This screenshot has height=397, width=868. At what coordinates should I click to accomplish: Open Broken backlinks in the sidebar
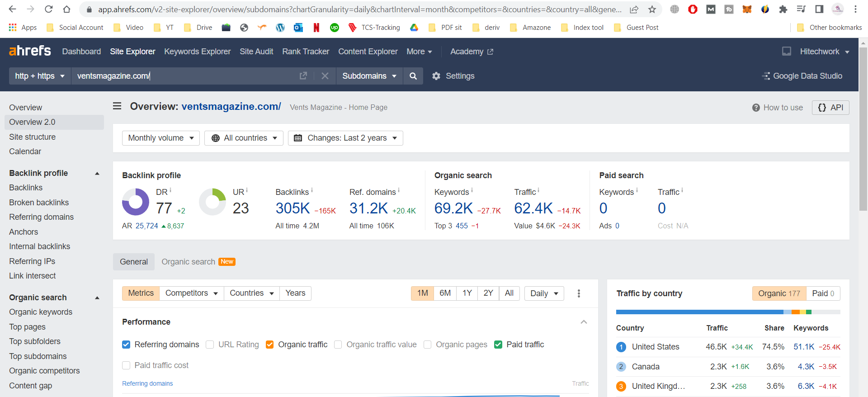(x=39, y=203)
